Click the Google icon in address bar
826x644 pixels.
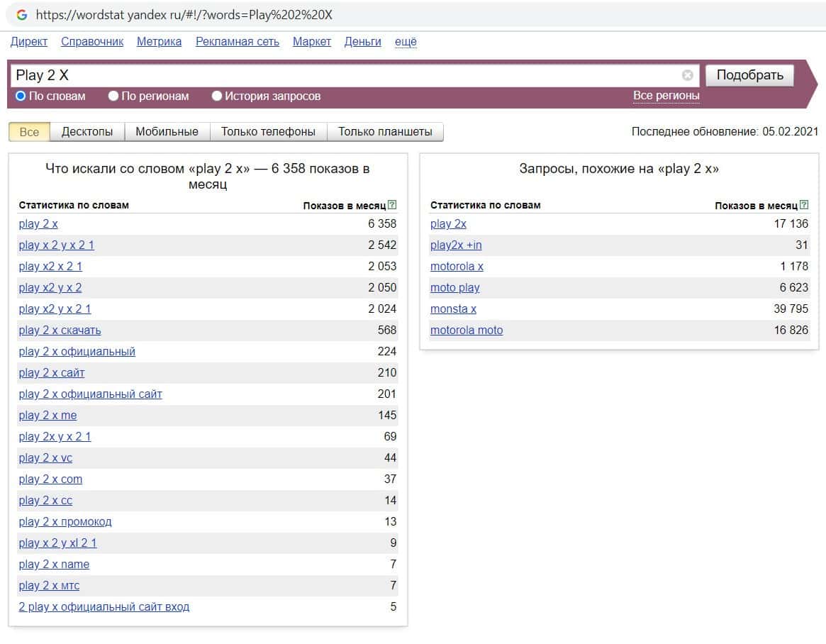pos(22,15)
